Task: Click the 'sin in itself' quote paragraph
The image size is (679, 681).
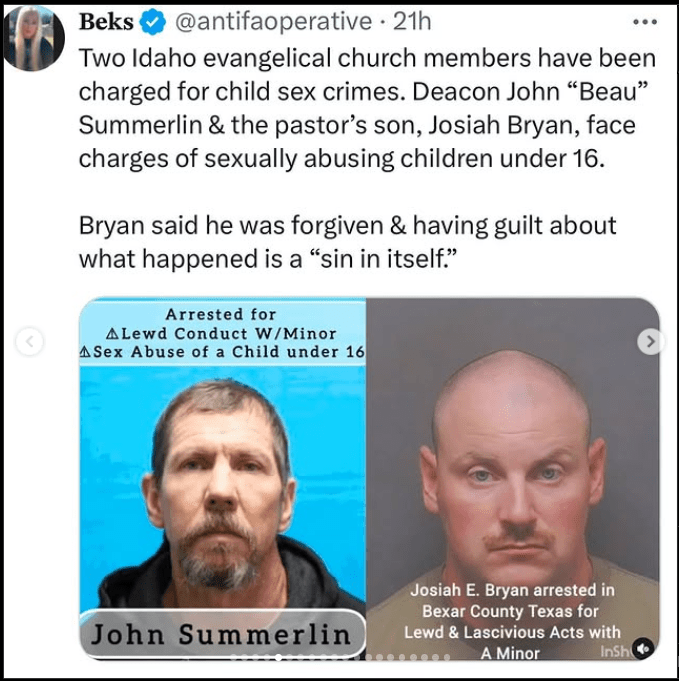Action: click(348, 242)
